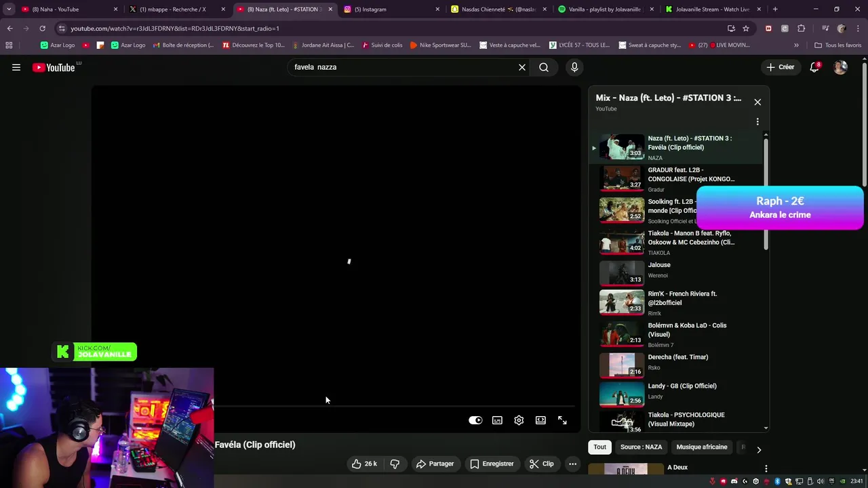Toggle subtitles in the video player

pyautogui.click(x=497, y=420)
